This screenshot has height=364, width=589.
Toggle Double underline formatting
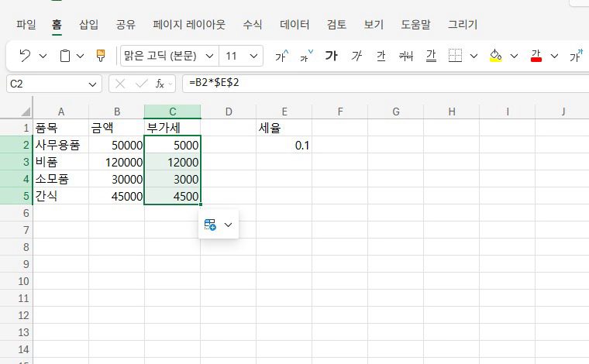431,56
